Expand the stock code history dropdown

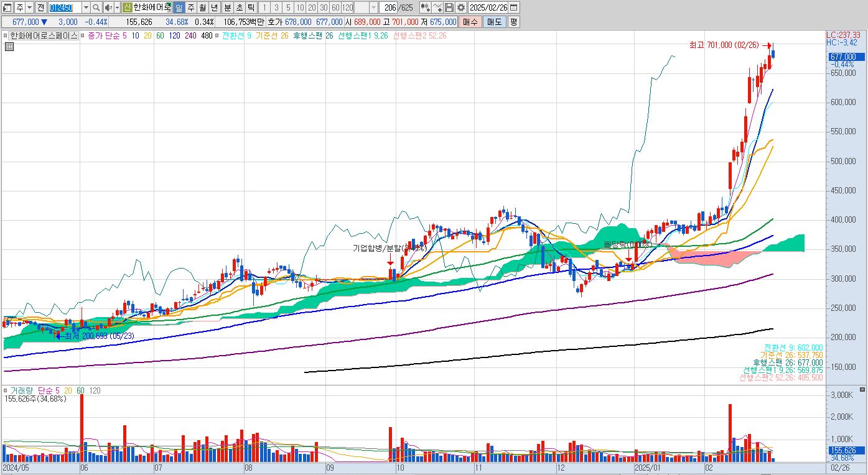[x=86, y=7]
